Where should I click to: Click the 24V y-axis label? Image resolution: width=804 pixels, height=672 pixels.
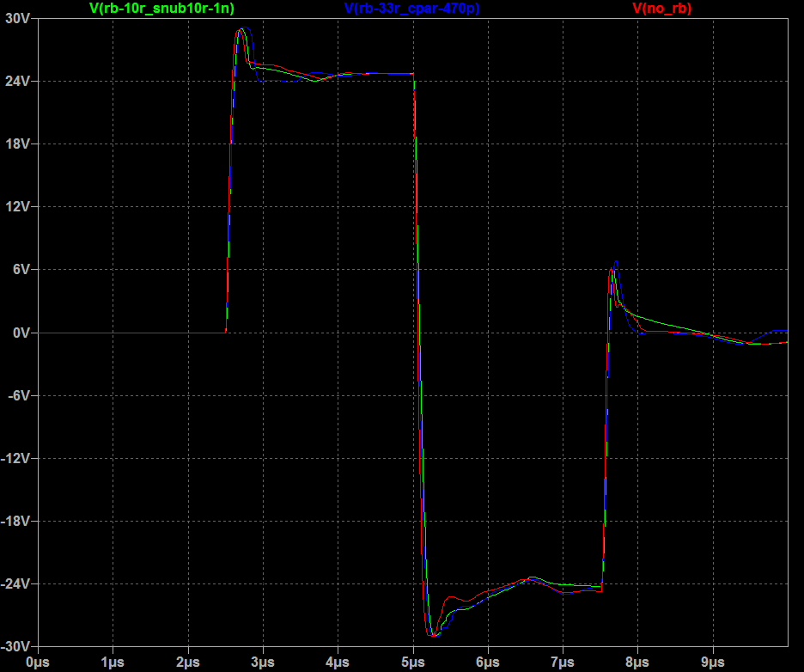pos(17,81)
